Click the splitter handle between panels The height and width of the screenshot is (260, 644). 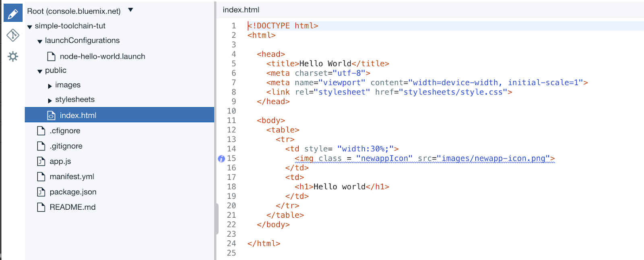pos(217,219)
